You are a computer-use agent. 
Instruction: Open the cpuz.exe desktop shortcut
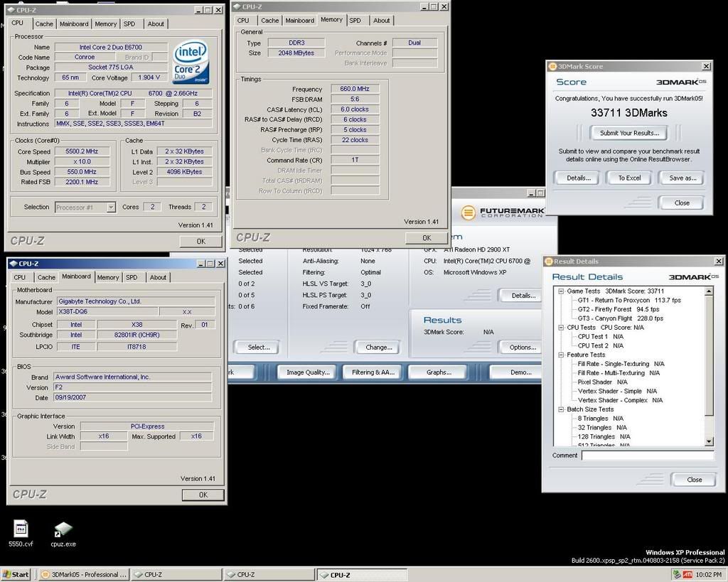(x=63, y=530)
